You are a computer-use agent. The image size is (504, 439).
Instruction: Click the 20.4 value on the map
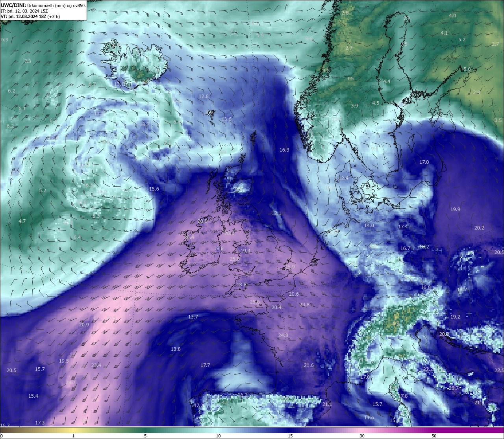click(x=276, y=307)
